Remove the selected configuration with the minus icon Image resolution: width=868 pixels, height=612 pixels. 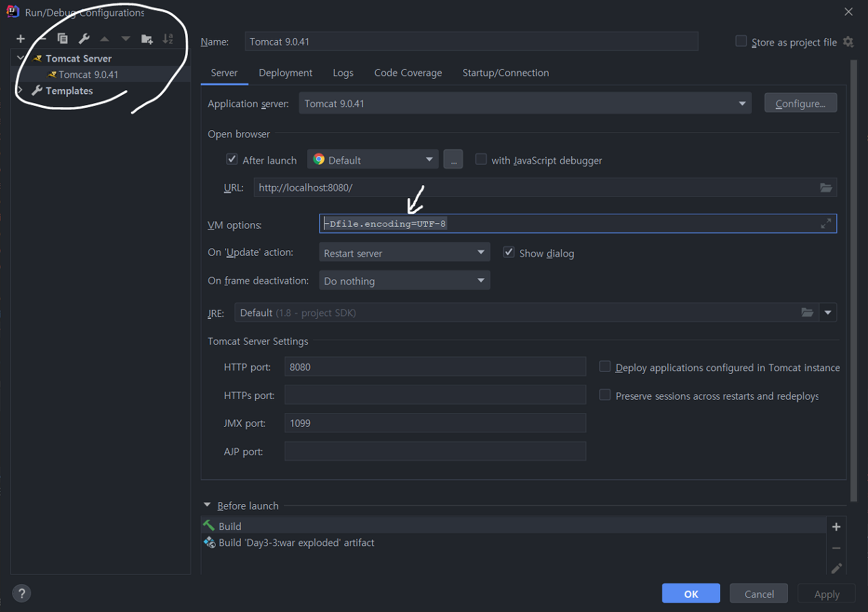(x=41, y=39)
